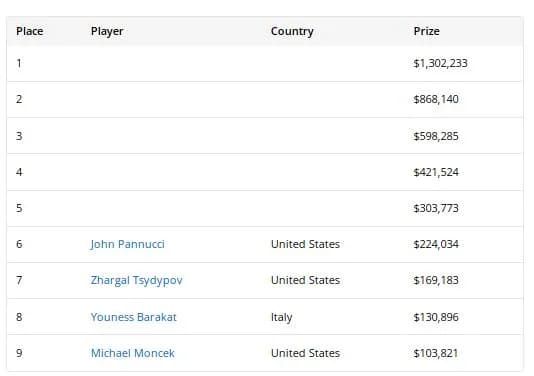Select the $1,302,233 first place prize
Image resolution: width=534 pixels, height=376 pixels.
[x=440, y=63]
